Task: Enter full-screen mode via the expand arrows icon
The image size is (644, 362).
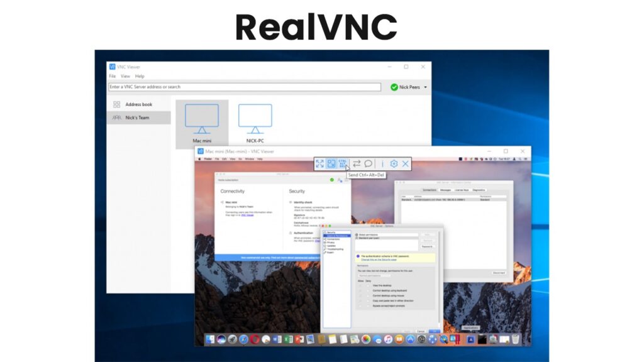Action: (x=320, y=163)
